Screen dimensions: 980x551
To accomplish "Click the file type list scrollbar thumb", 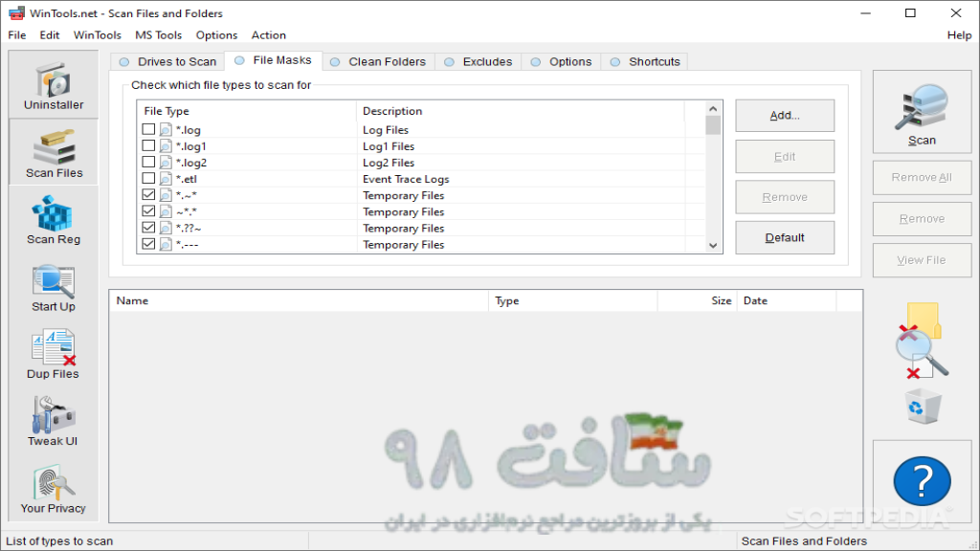I will click(713, 125).
